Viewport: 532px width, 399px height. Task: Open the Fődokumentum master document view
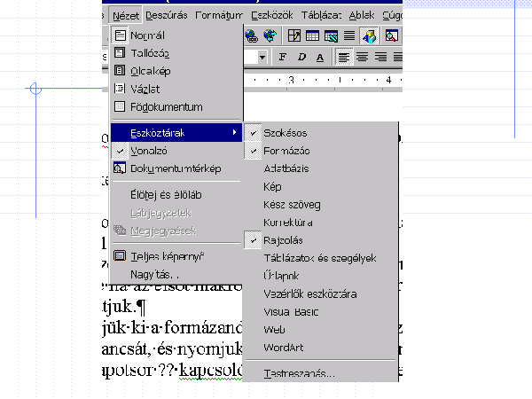coord(166,107)
